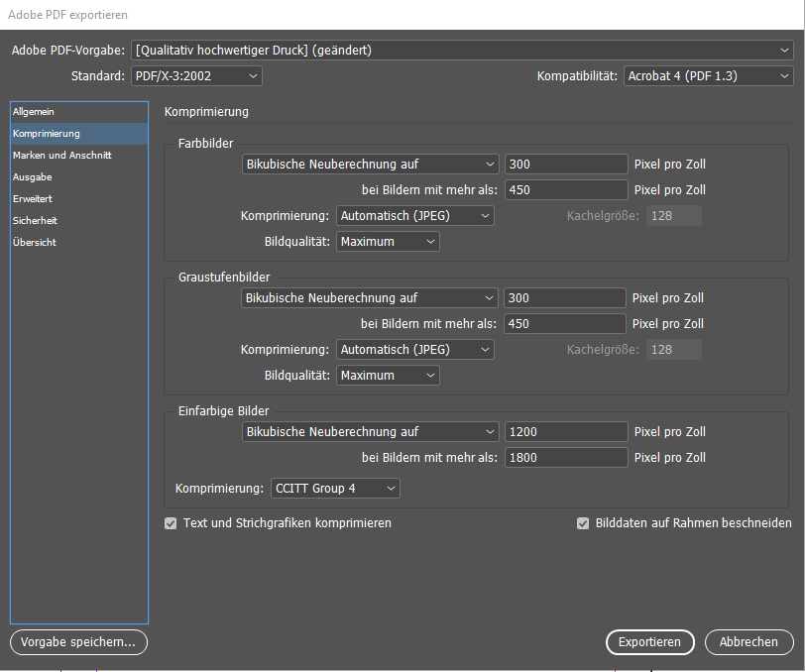
Task: Click the Graustufenbilder 450 threshold field
Action: 565,324
